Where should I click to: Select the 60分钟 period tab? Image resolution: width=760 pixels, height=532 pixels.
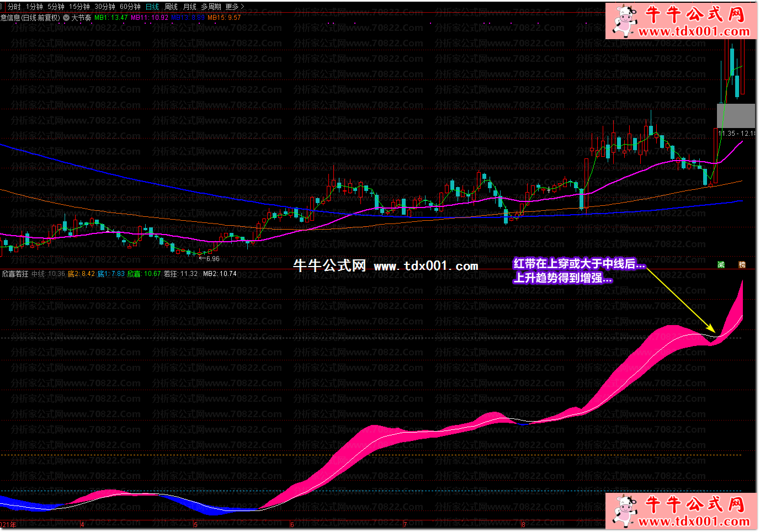coord(130,7)
